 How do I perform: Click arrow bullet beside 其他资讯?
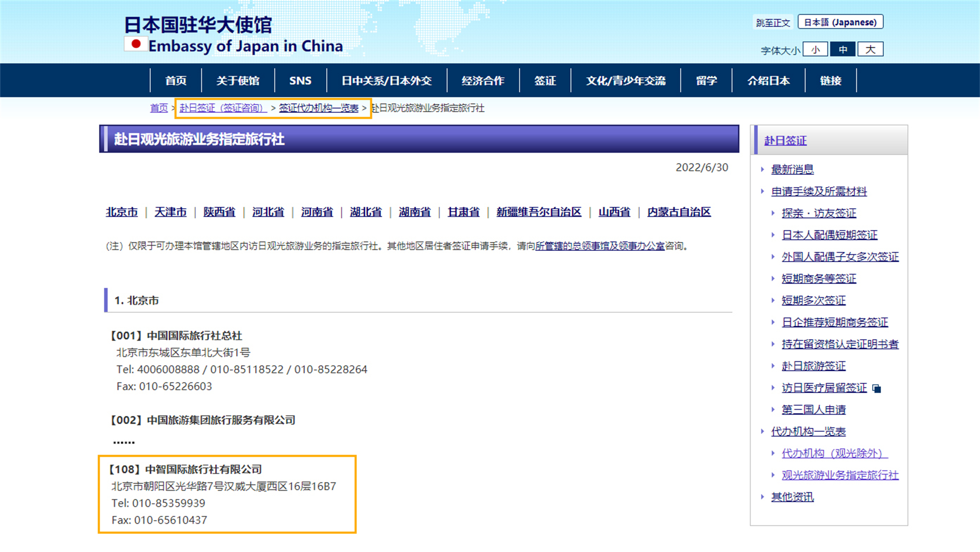pyautogui.click(x=762, y=497)
